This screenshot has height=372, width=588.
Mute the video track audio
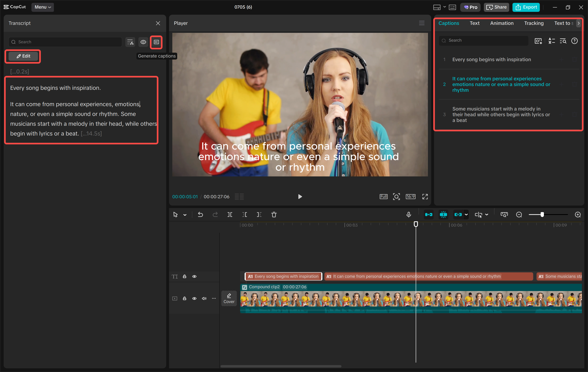[204, 298]
